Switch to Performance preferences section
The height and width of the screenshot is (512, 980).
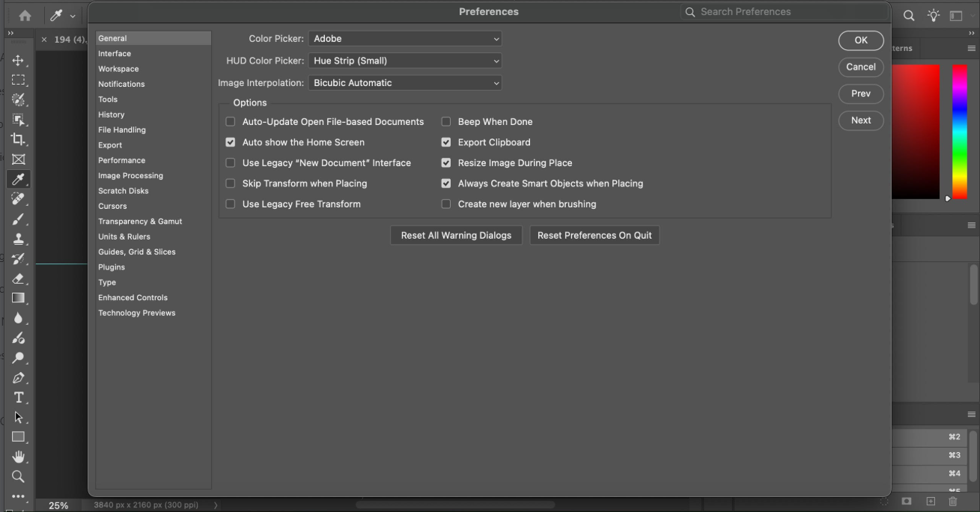click(122, 160)
